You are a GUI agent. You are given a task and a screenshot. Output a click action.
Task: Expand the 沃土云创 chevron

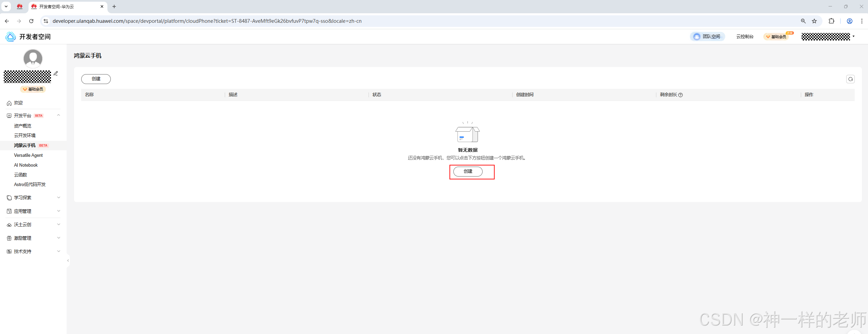[x=58, y=224]
